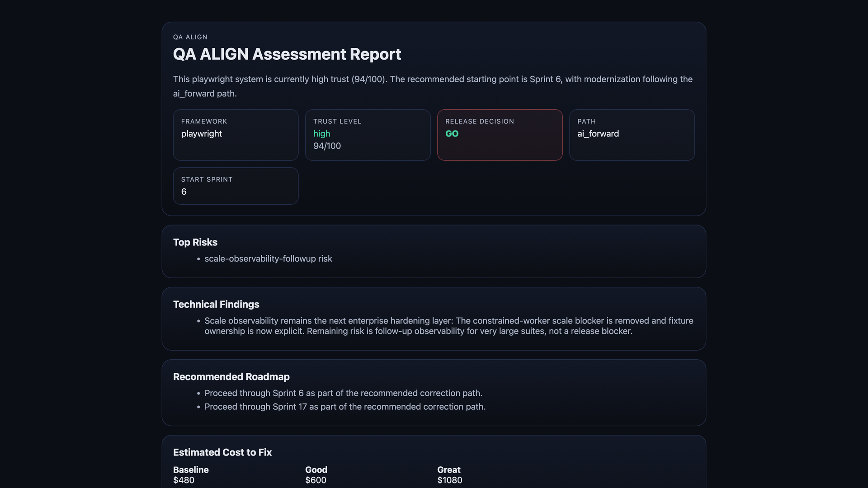Select the Great cost label

tap(448, 470)
